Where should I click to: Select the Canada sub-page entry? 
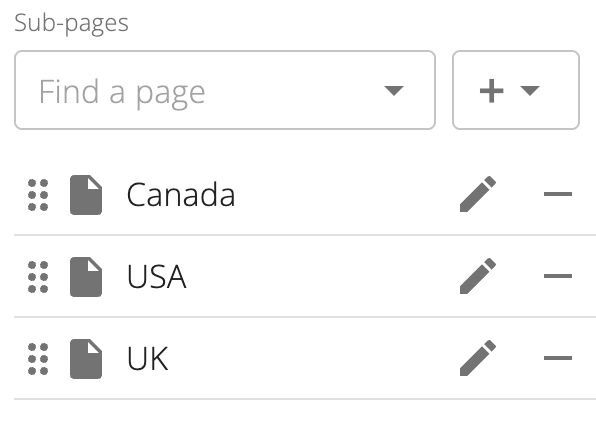(x=181, y=195)
